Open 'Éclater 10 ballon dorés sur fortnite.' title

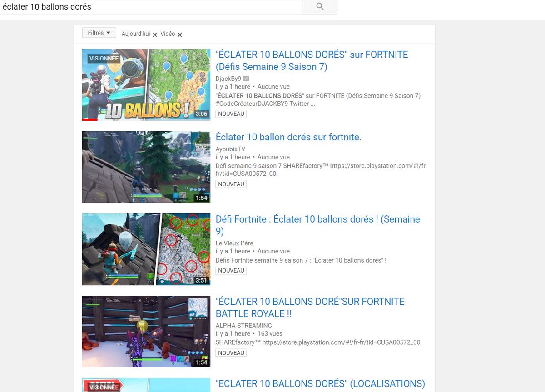click(288, 137)
